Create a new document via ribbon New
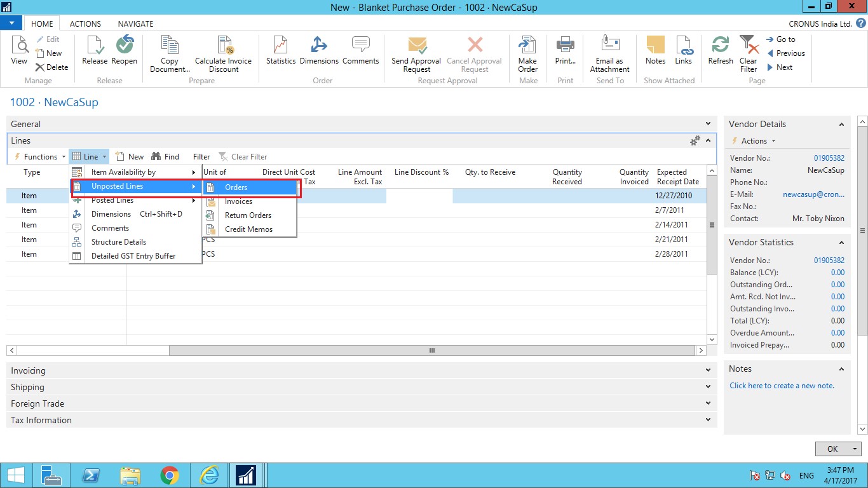This screenshot has height=488, width=868. (x=49, y=53)
